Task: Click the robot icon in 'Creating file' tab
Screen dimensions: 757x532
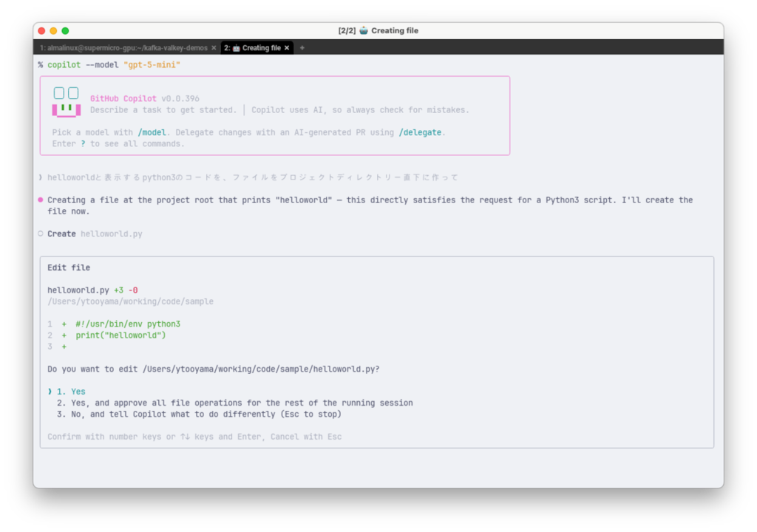Action: click(x=236, y=48)
